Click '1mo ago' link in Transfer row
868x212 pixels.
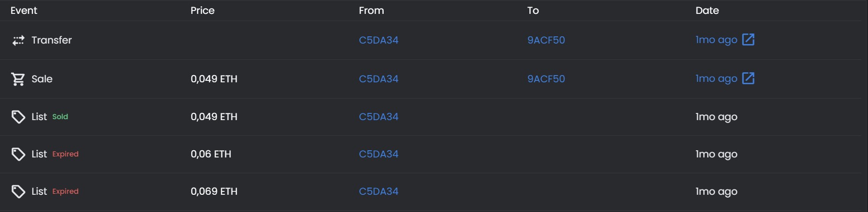[716, 40]
